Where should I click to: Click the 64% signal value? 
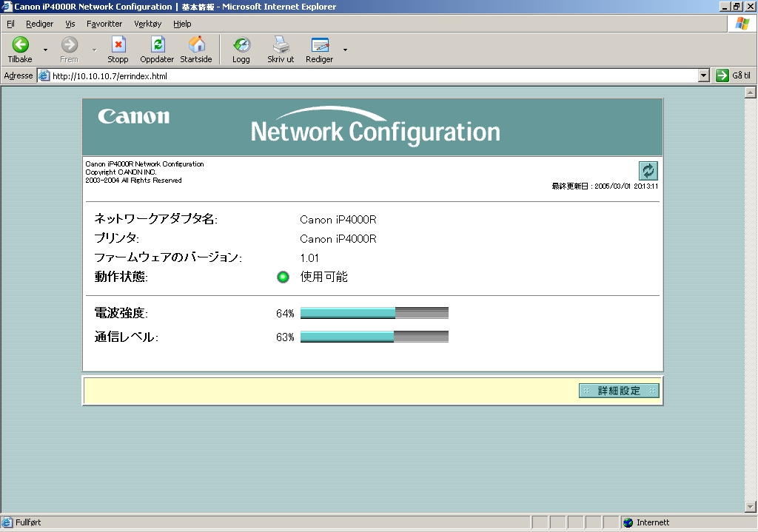click(285, 314)
